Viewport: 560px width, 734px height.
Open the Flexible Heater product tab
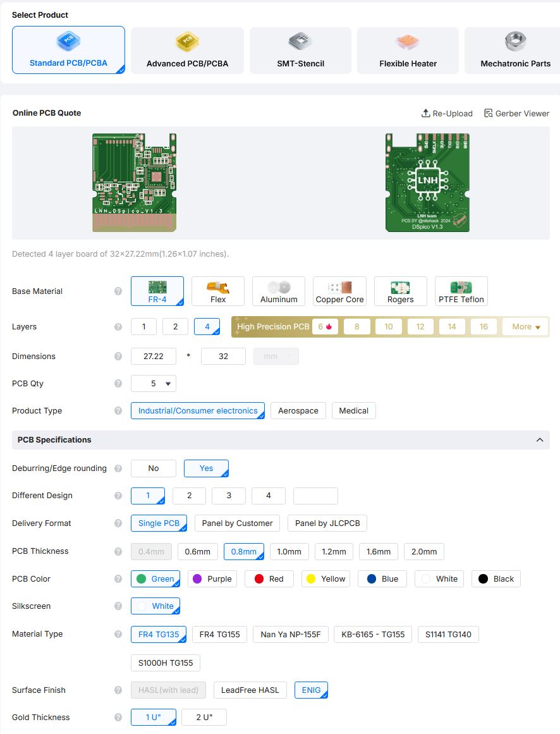(408, 50)
